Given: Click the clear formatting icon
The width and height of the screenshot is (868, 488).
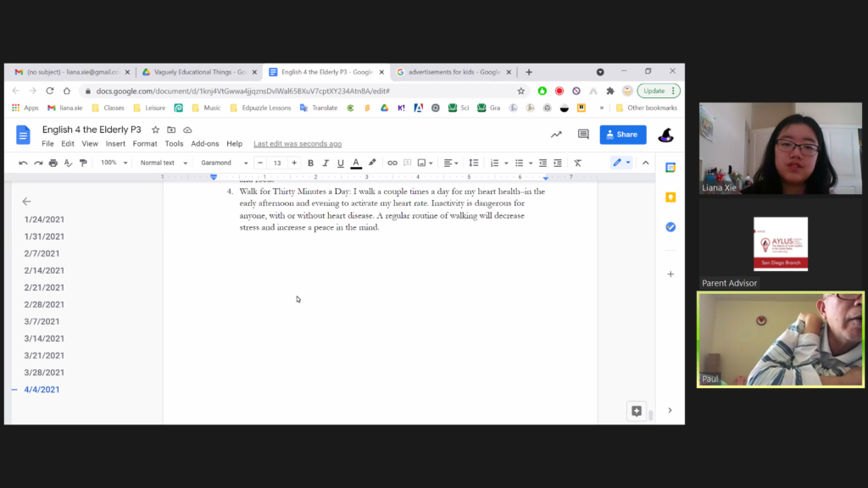Looking at the screenshot, I should point(577,164).
